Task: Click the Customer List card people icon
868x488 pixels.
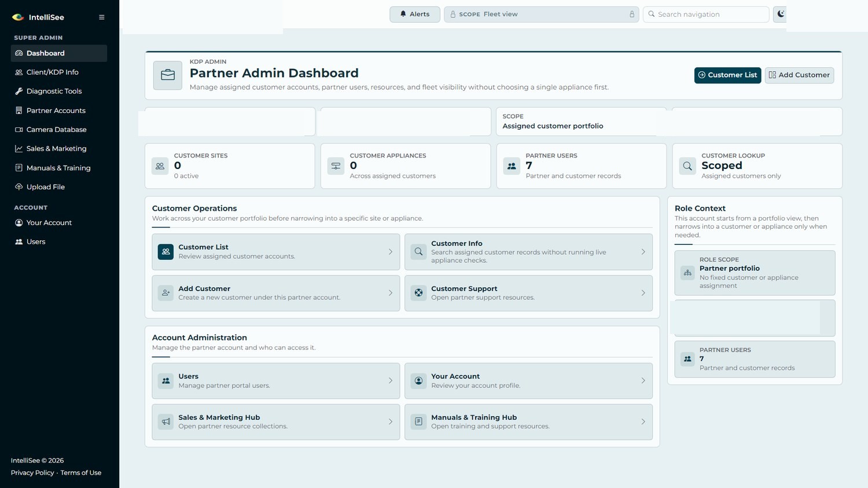Action: coord(166,252)
